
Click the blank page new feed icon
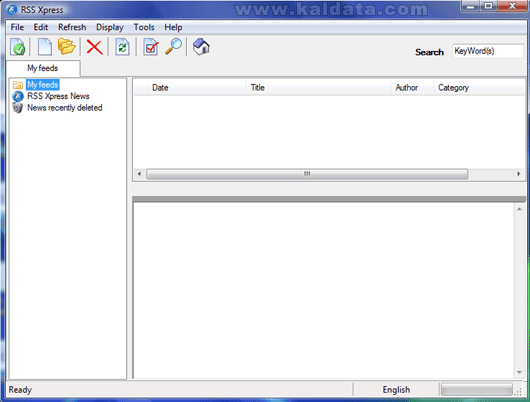(x=44, y=47)
